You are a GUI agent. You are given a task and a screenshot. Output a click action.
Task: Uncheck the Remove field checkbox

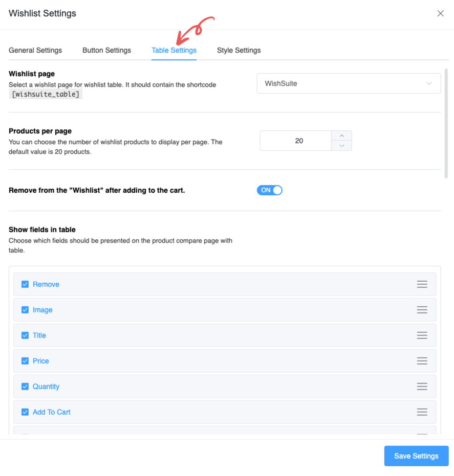click(25, 284)
